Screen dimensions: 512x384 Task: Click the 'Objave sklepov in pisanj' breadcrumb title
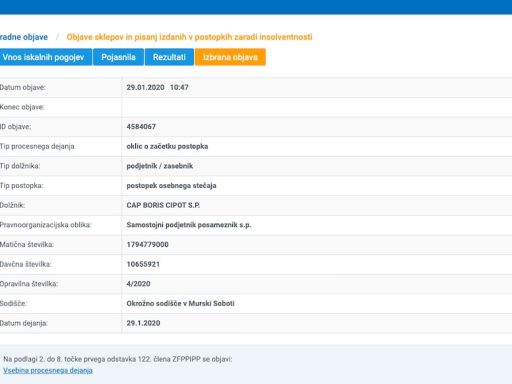pyautogui.click(x=189, y=37)
